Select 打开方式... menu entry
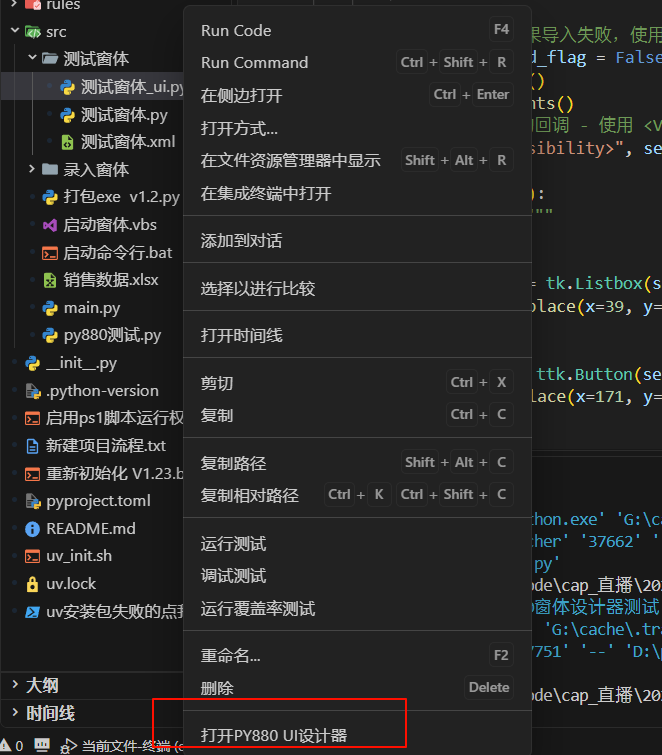The width and height of the screenshot is (662, 755). click(357, 128)
